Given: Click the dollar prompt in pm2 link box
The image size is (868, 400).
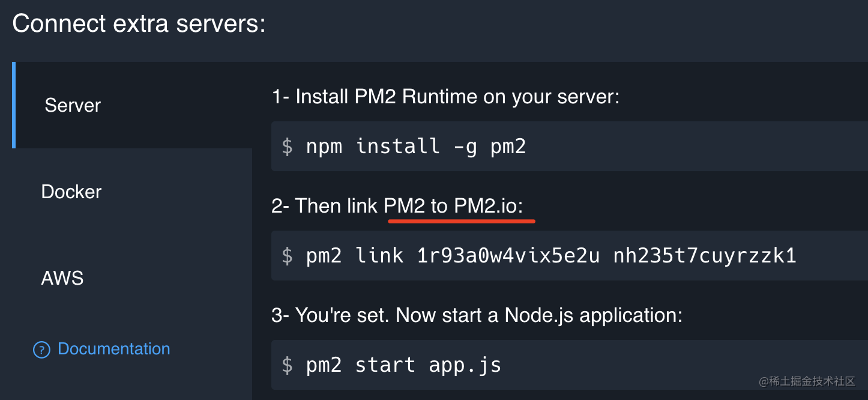Looking at the screenshot, I should (x=286, y=255).
